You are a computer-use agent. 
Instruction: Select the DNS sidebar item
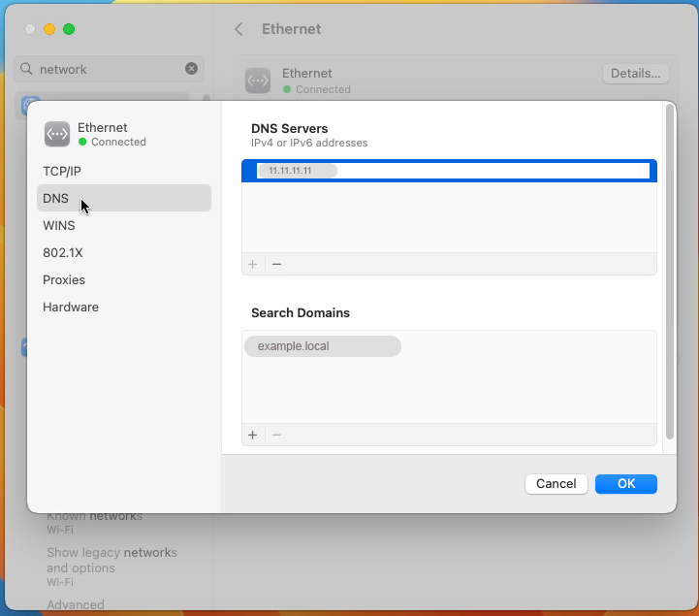tap(56, 198)
